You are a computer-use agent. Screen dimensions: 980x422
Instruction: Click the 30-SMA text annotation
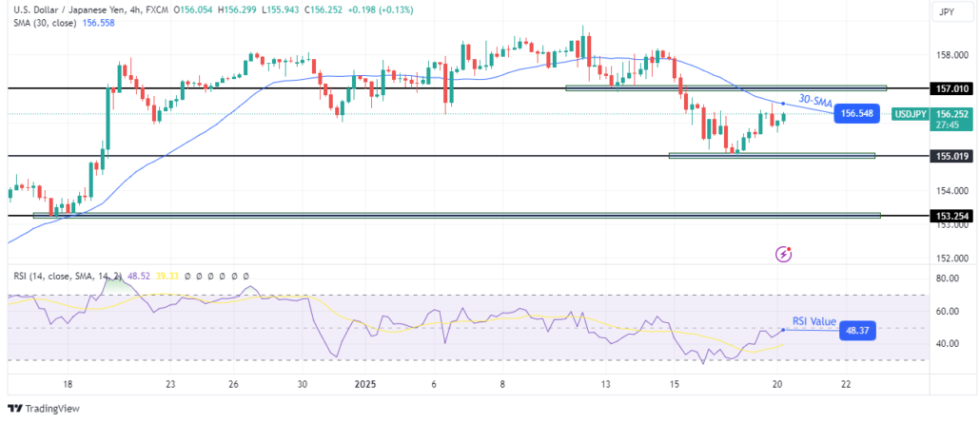(815, 102)
